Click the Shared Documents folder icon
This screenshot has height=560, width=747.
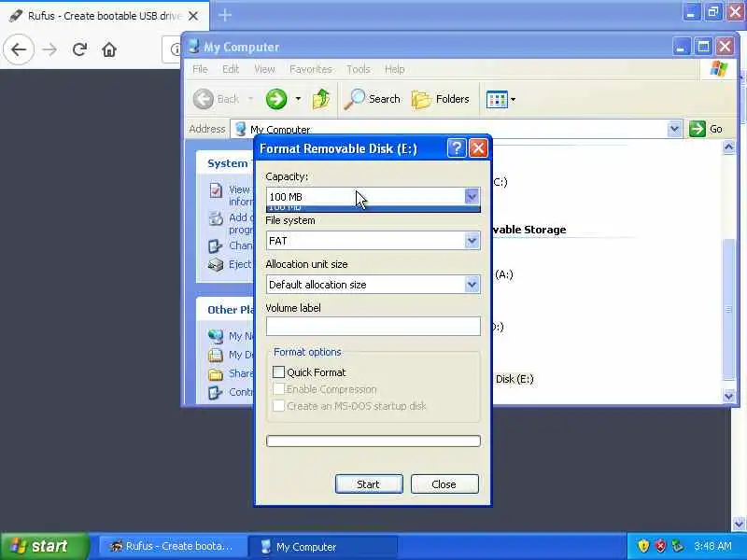[216, 374]
